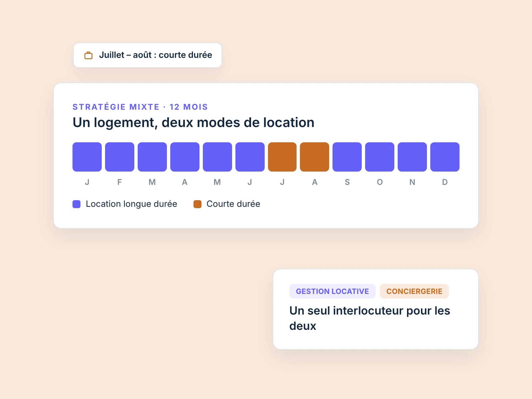Viewport: 532px width, 399px height.
Task: Select the February month block
Action: pos(120,157)
